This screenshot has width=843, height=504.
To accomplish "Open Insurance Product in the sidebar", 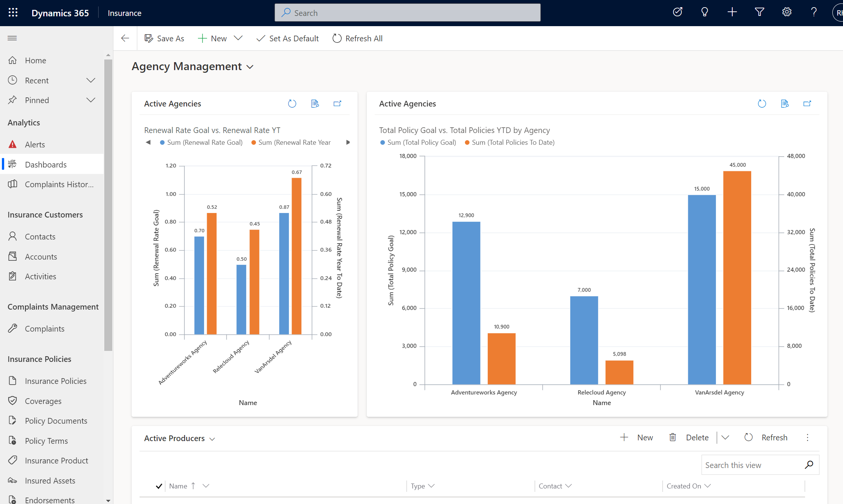I will click(52, 460).
